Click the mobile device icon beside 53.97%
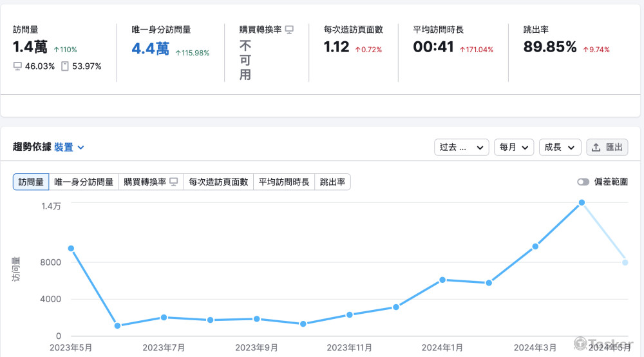Image resolution: width=644 pixels, height=357 pixels. point(64,66)
